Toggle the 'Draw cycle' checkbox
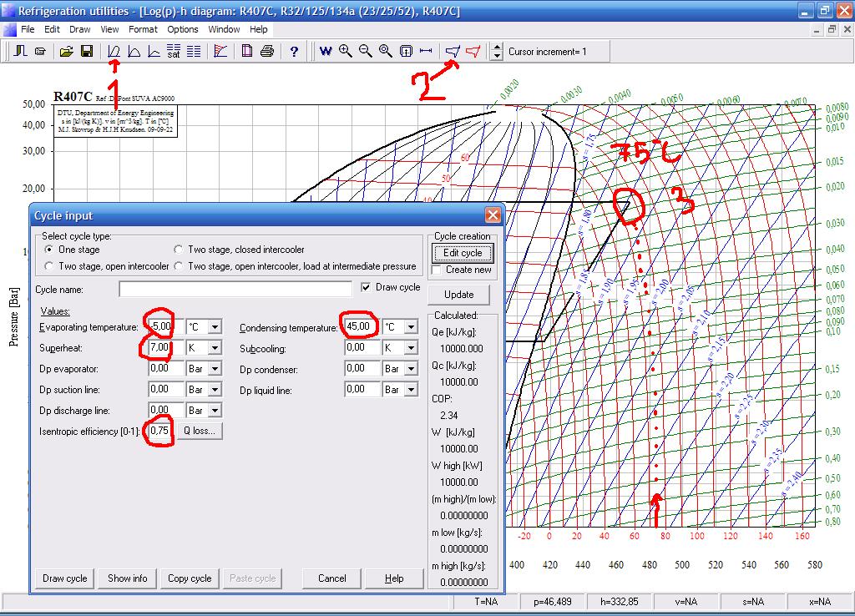 coord(366,287)
